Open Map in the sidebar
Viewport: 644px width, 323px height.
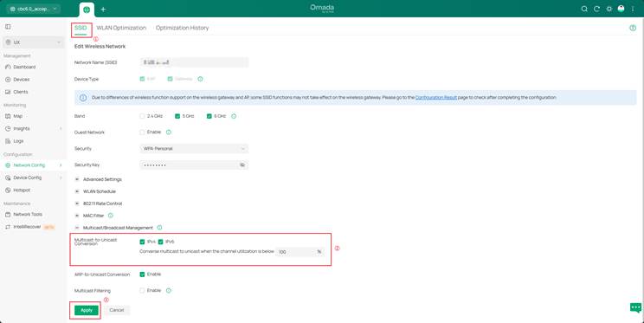coord(17,116)
